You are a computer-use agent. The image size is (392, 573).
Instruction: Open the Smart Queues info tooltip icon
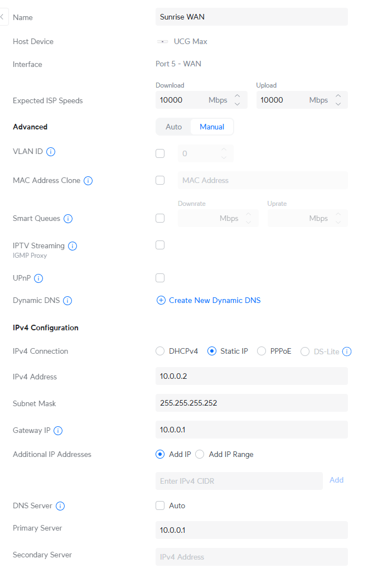(68, 219)
